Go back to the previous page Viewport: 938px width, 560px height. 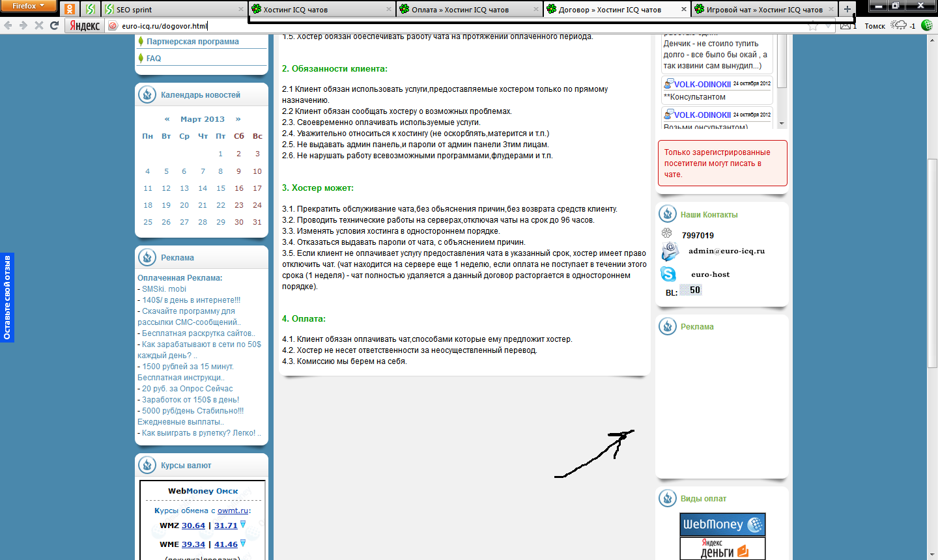click(8, 25)
